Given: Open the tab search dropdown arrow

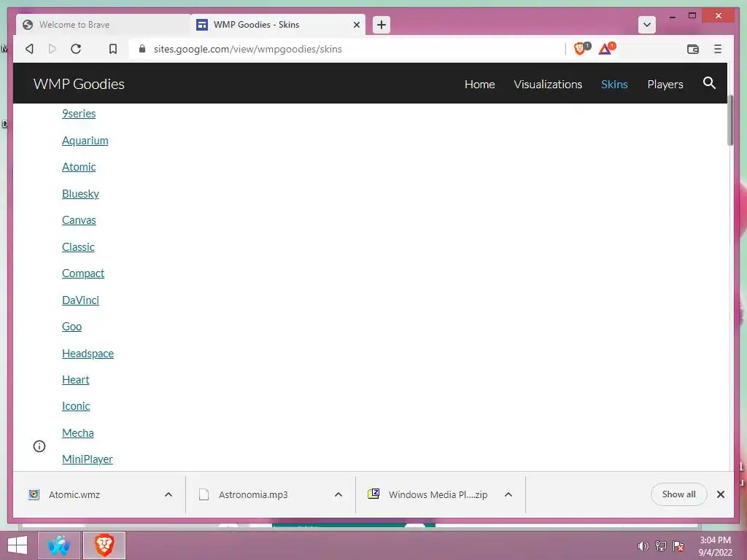Looking at the screenshot, I should [x=646, y=25].
